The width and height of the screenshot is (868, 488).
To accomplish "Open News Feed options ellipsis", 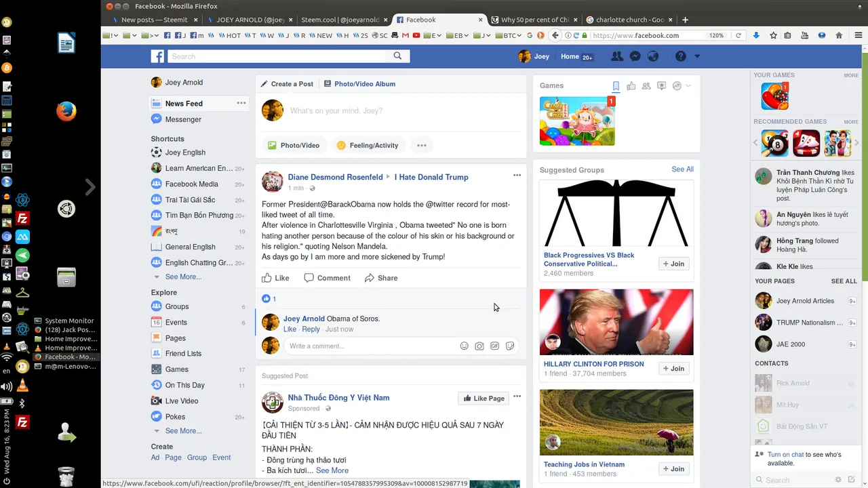I will coord(241,103).
